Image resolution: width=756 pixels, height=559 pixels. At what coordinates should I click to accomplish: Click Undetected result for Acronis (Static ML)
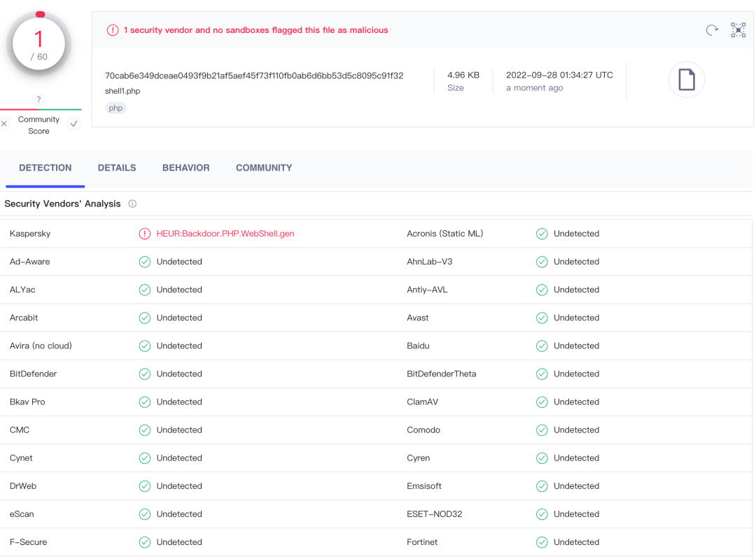click(576, 234)
